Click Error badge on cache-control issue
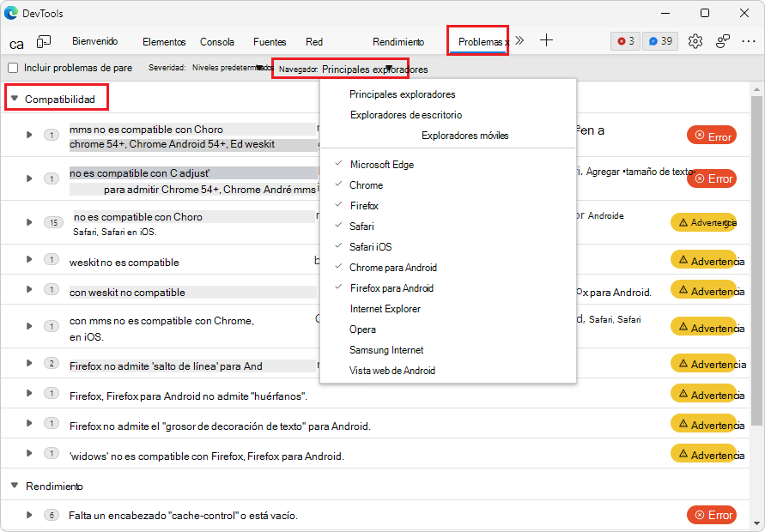Screen dimensions: 765x532 [712, 515]
